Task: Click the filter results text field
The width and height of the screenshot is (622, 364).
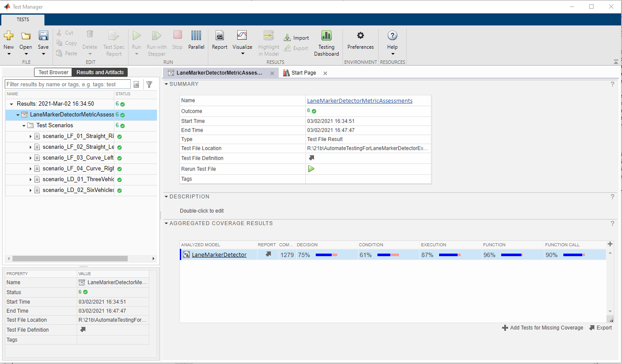Action: coord(67,85)
